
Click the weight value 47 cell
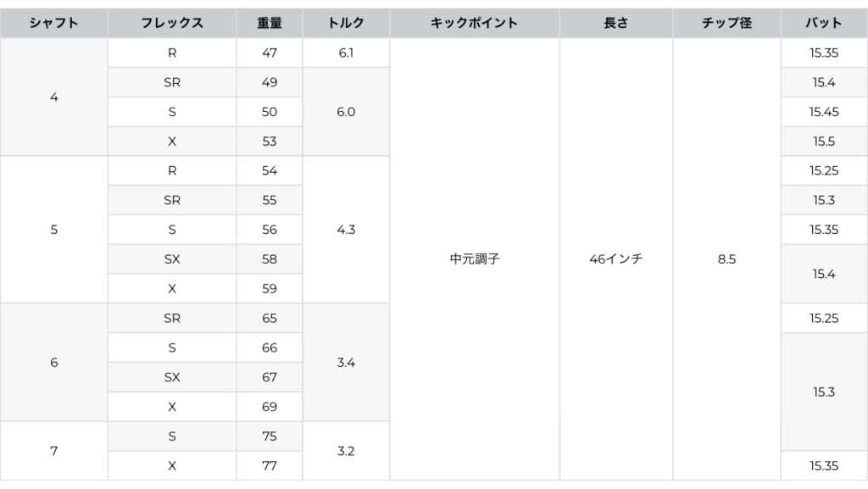tap(270, 53)
